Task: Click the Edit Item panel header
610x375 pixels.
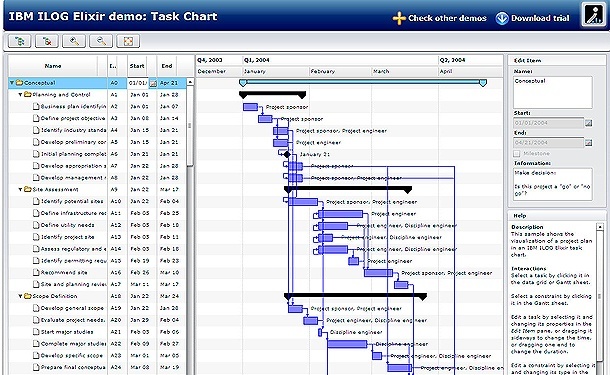Action: 557,60
